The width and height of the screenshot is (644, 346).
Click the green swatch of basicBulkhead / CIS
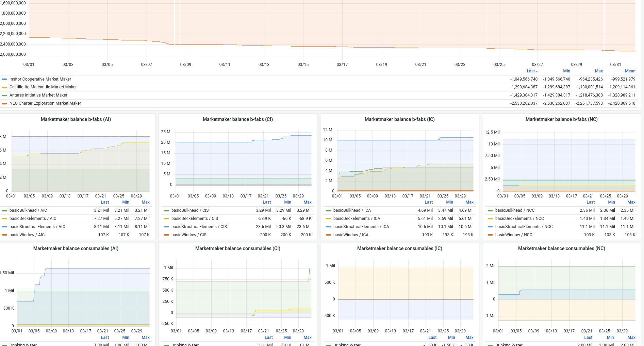pyautogui.click(x=166, y=211)
